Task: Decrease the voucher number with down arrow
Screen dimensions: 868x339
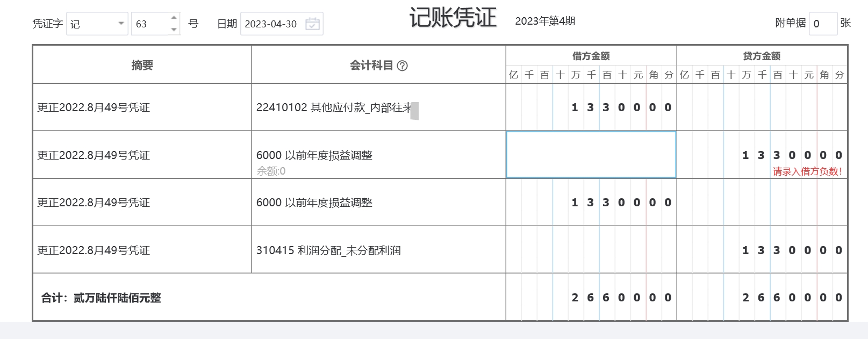Action: tap(174, 30)
